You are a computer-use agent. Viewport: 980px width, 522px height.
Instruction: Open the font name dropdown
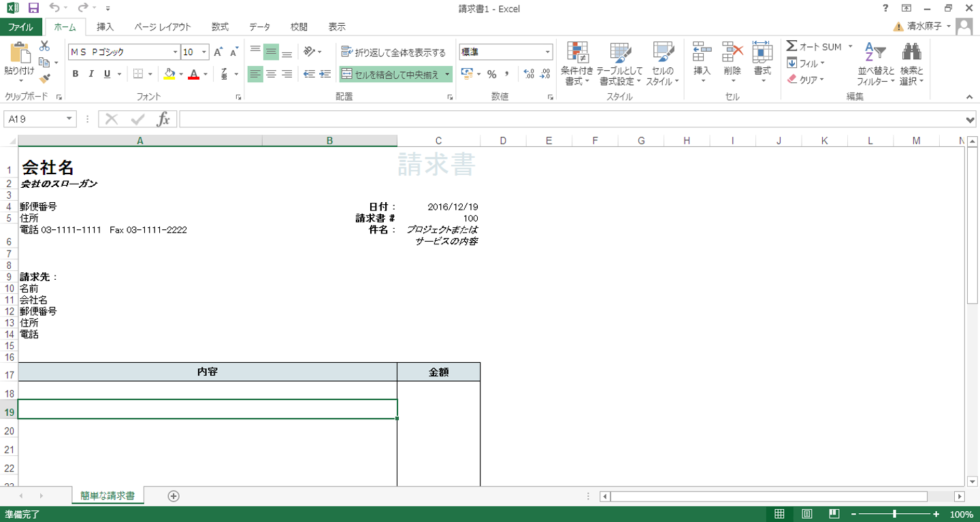click(175, 52)
